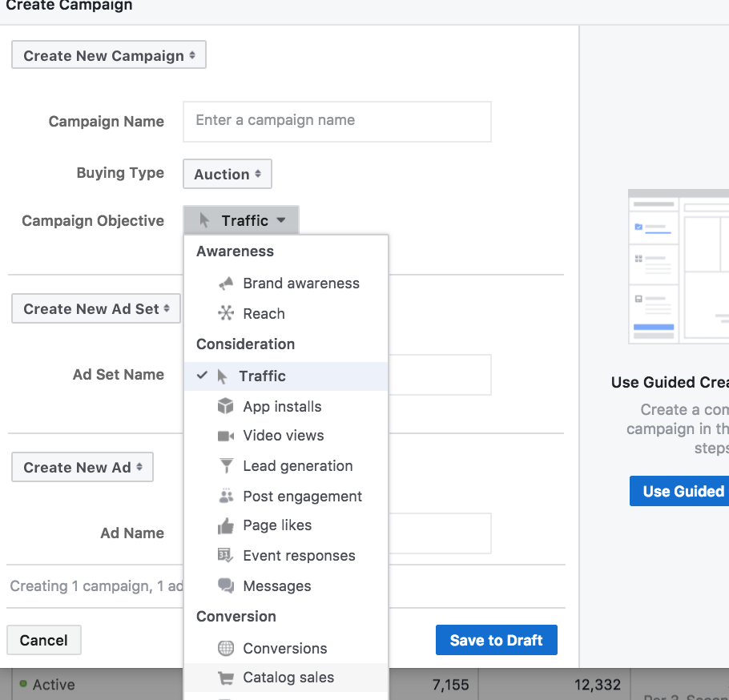Image resolution: width=729 pixels, height=700 pixels.
Task: Open the Auction buying type dropdown
Action: pyautogui.click(x=228, y=175)
